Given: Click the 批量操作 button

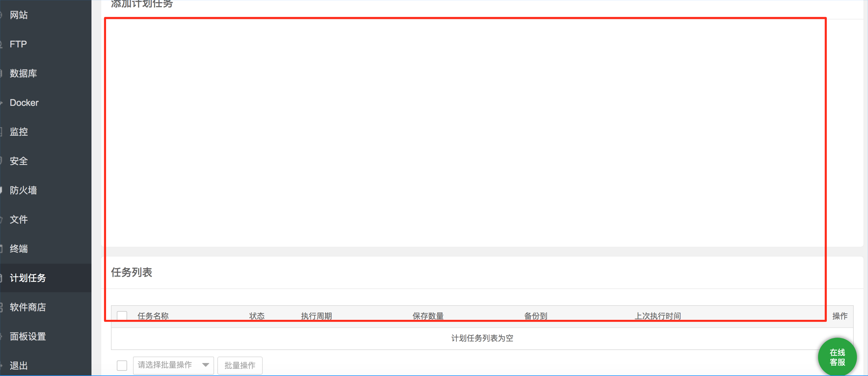Looking at the screenshot, I should point(240,365).
